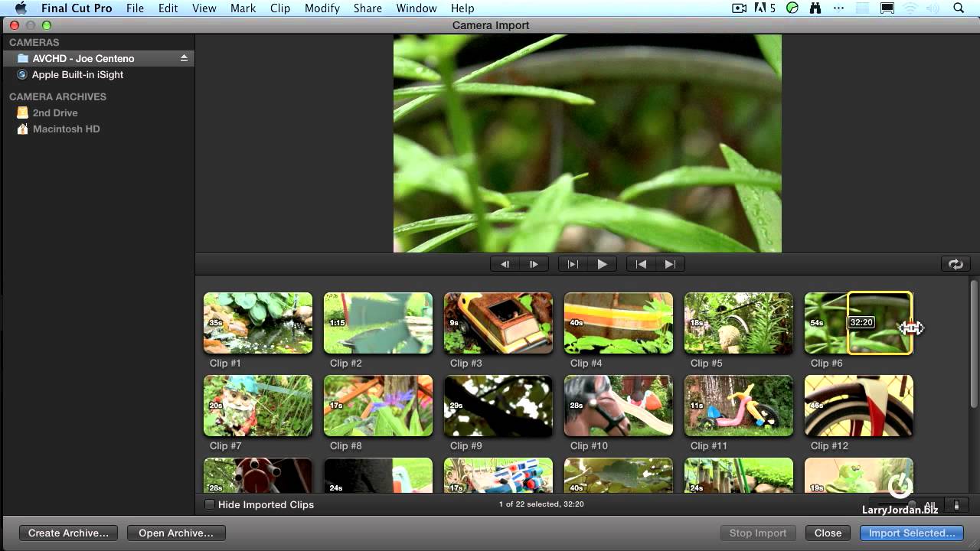Click the Open Archive button
The height and width of the screenshot is (551, 980).
pos(176,533)
